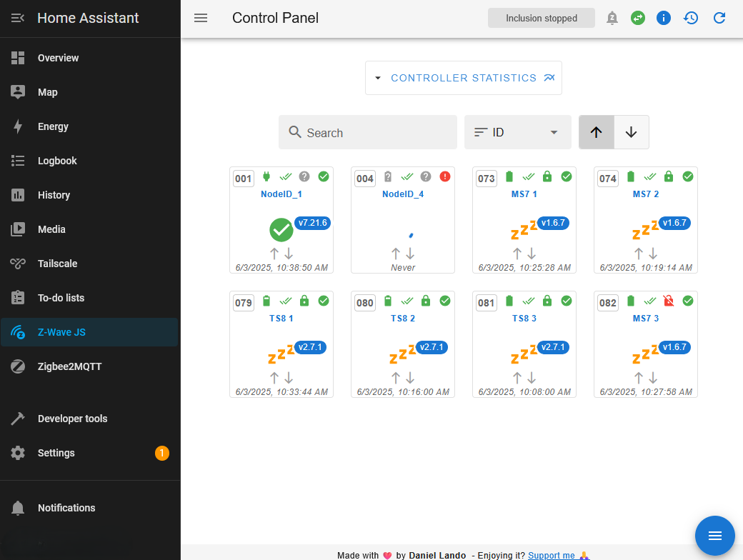Click green ready checkmark on node 080
Screen dimensions: 743x560
coord(445,301)
